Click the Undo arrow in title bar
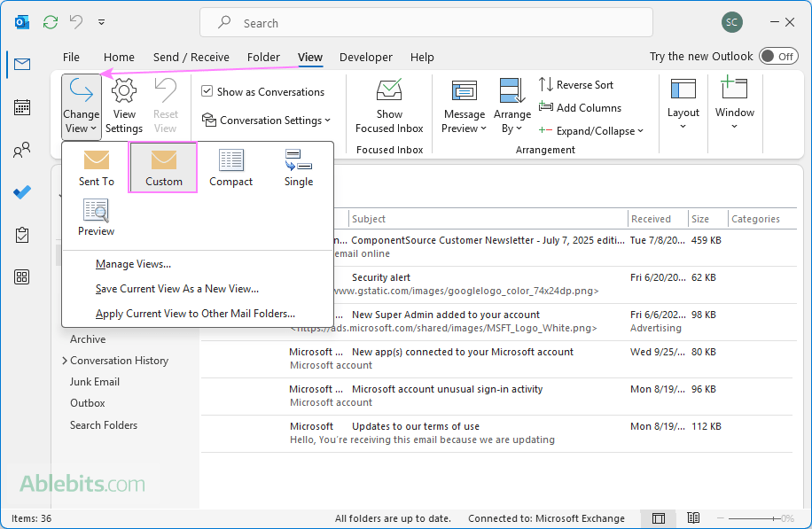Image resolution: width=812 pixels, height=529 pixels. [76, 22]
